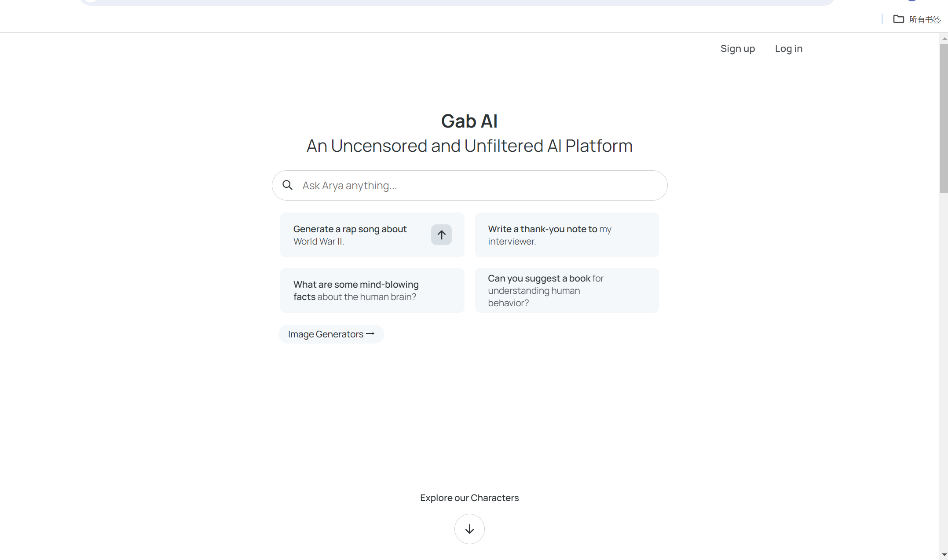Click the arrow in Image Generators pill
This screenshot has height=560, width=948.
tap(370, 334)
